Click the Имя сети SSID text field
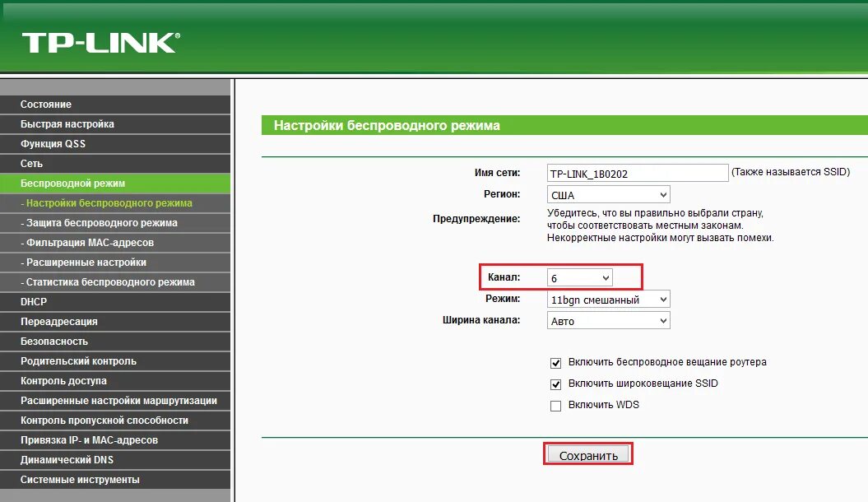This screenshot has height=502, width=868. 637,174
